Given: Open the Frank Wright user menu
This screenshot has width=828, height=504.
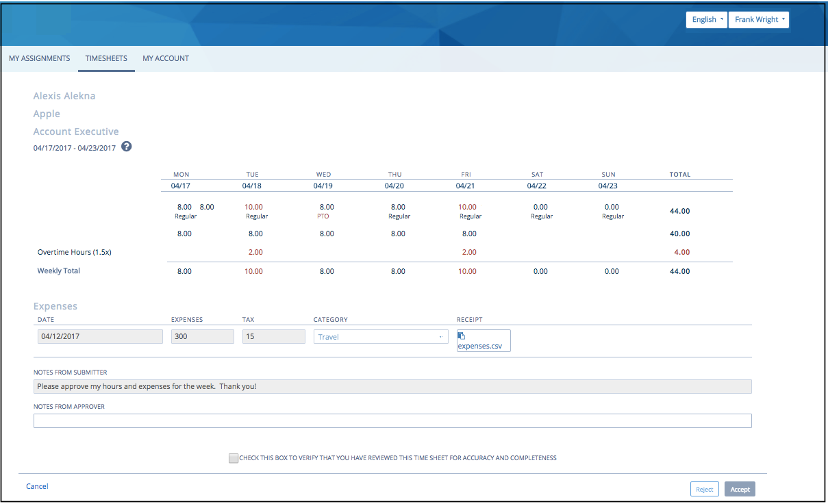Looking at the screenshot, I should pyautogui.click(x=759, y=20).
